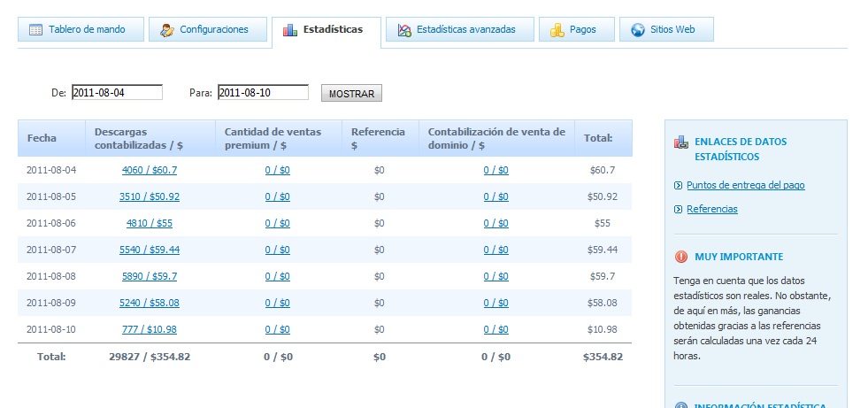868x408 pixels.
Task: Click the Tablero de mando calendar icon
Action: [x=35, y=30]
